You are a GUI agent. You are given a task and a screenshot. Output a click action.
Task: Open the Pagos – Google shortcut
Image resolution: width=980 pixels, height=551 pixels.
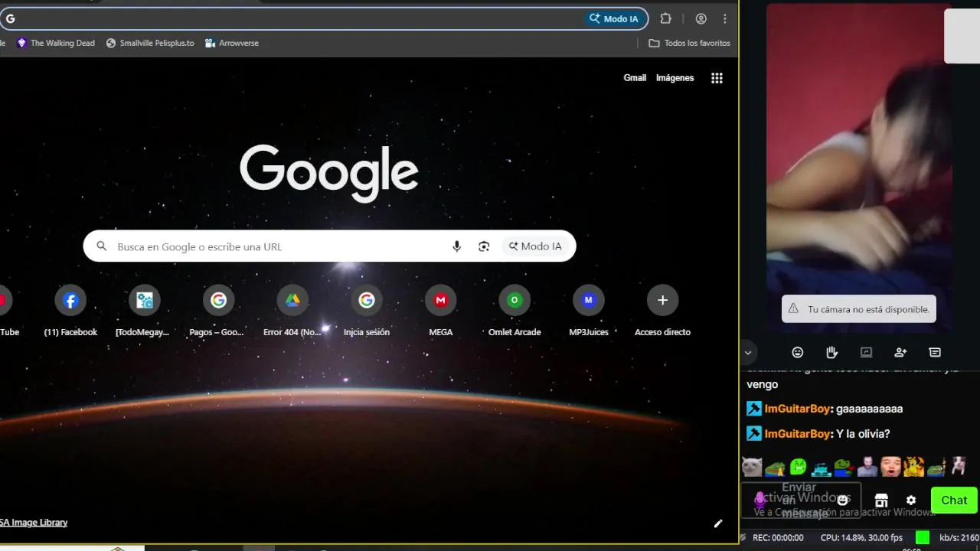point(217,311)
